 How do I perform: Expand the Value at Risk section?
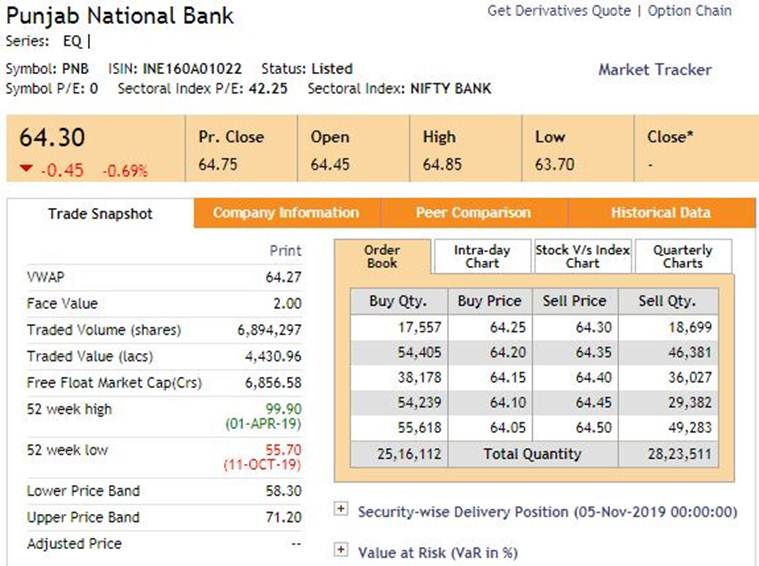coord(341,550)
